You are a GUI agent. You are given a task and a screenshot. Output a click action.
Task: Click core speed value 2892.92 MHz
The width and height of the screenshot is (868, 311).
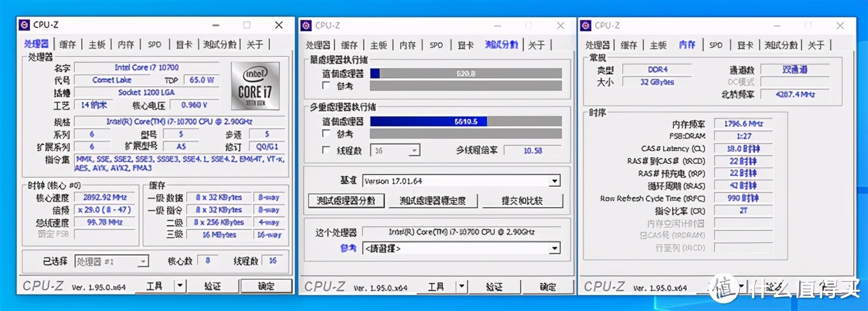tap(105, 198)
